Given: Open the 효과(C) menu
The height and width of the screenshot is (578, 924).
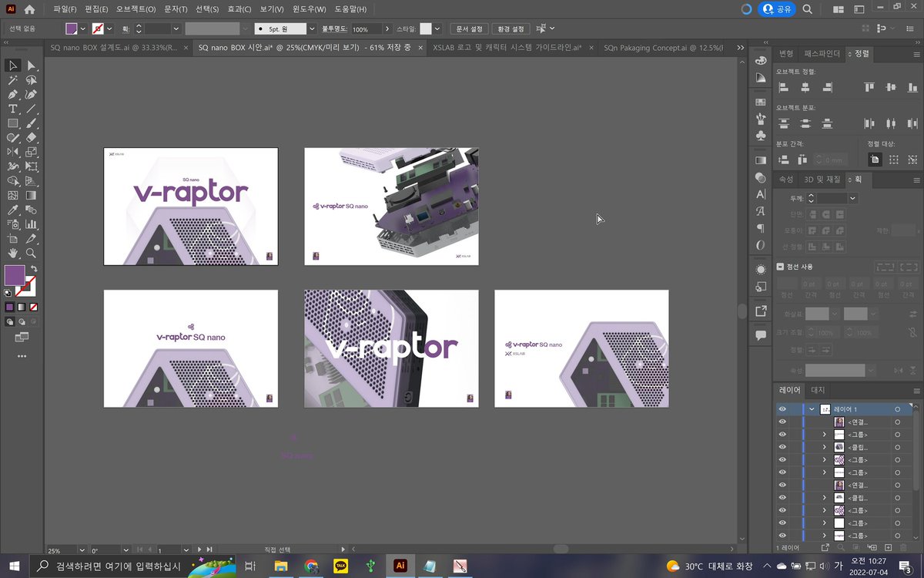Looking at the screenshot, I should click(x=239, y=9).
